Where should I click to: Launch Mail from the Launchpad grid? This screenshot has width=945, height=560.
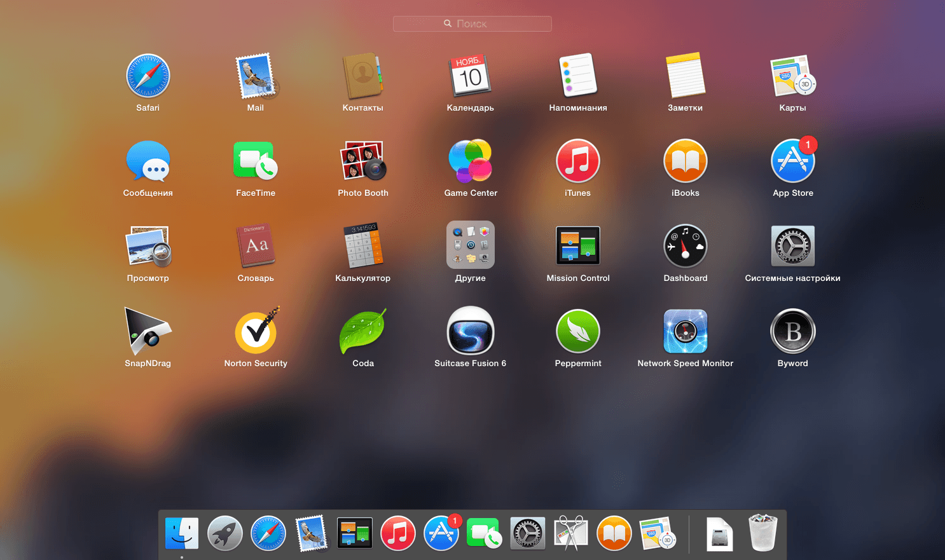coord(256,76)
